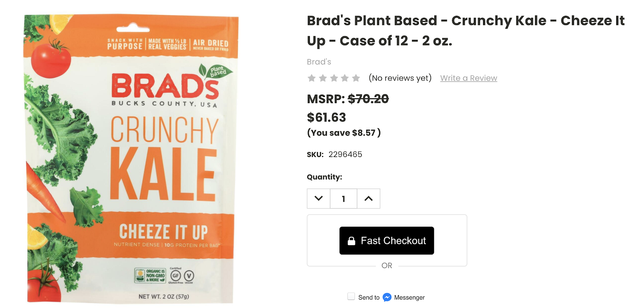Click the $61.63 sale price
Viewport: 644px width, 308px height.
(x=326, y=117)
